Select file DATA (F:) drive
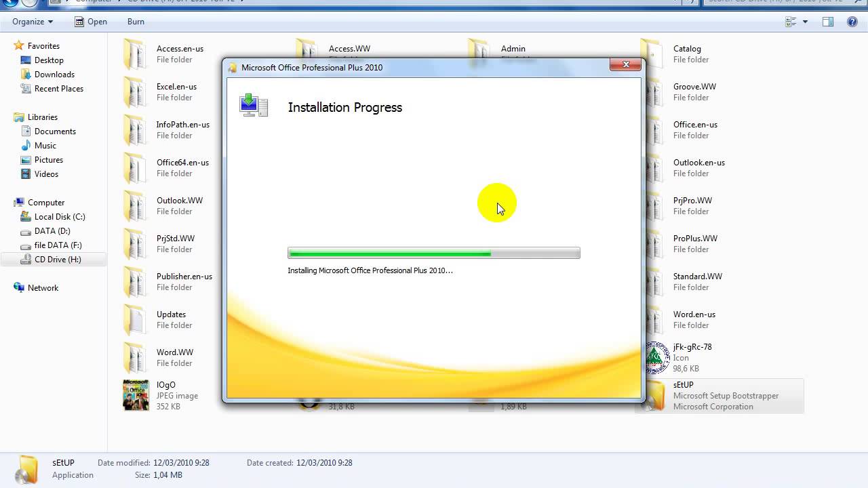The width and height of the screenshot is (868, 488). (x=58, y=245)
